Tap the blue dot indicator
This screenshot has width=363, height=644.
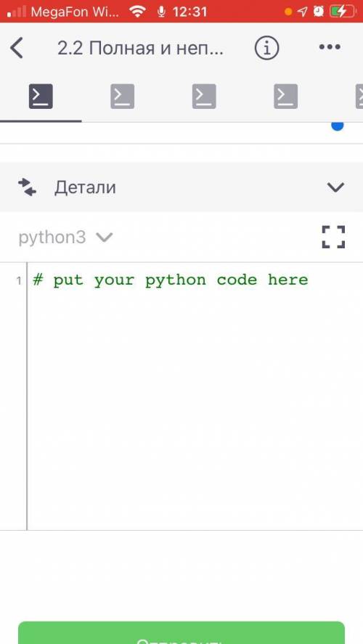(337, 126)
